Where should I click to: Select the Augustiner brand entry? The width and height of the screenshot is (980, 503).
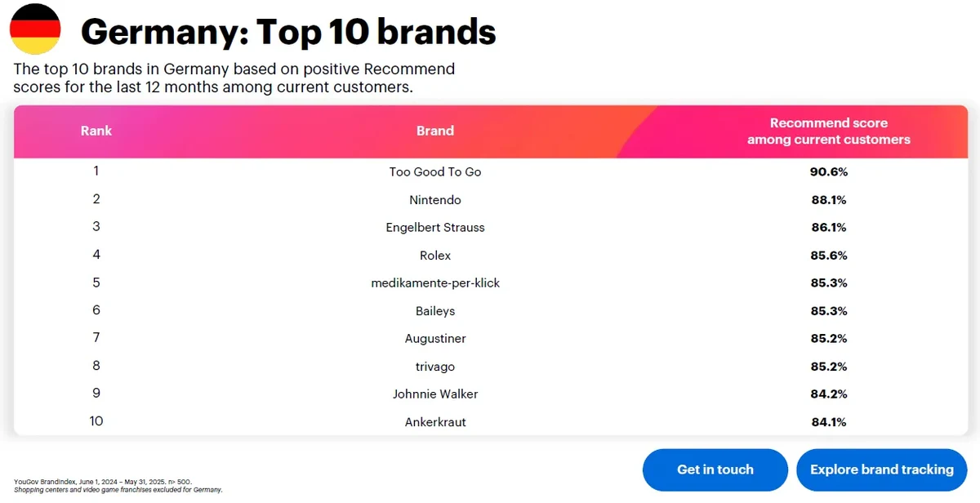[435, 339]
